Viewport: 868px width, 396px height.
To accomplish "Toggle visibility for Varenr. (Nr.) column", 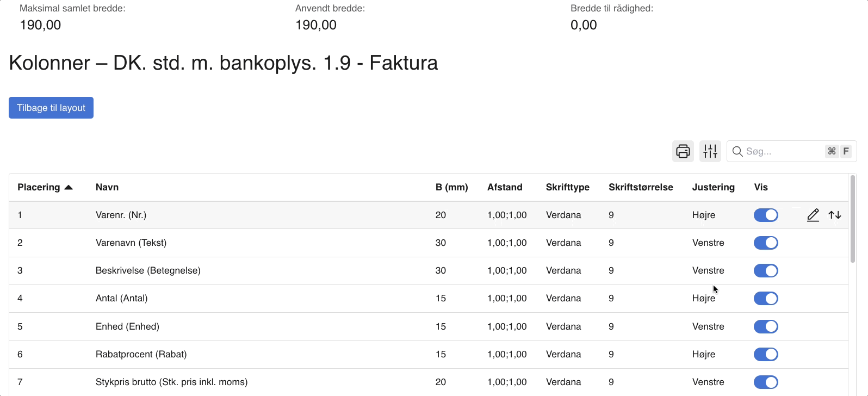I will click(766, 215).
